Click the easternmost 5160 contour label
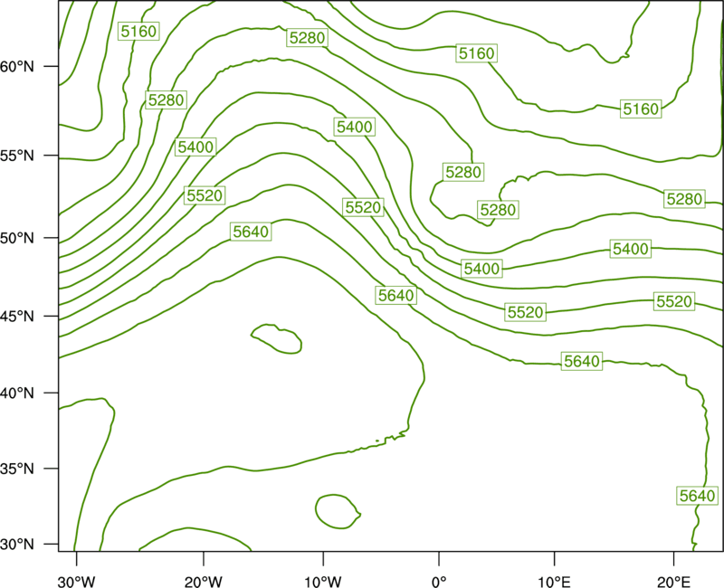The height and width of the screenshot is (588, 724). (x=641, y=109)
